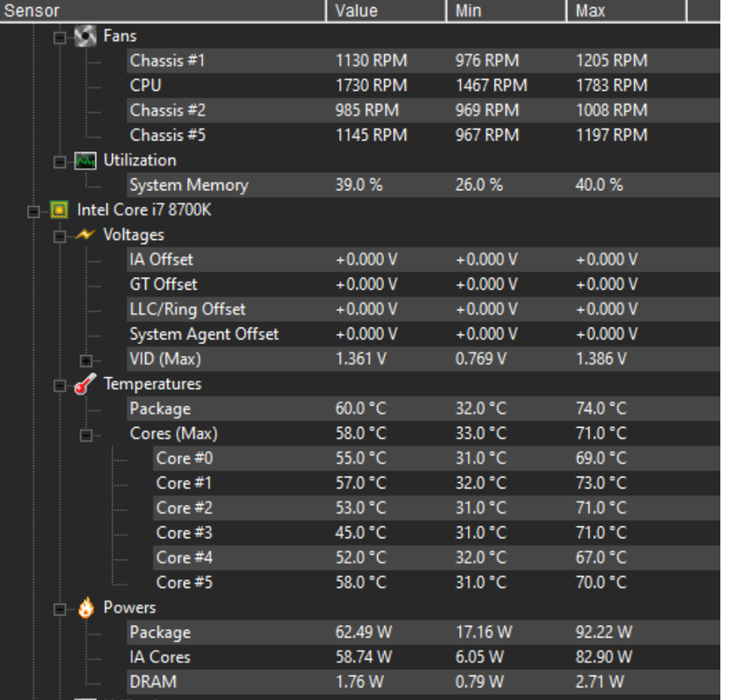This screenshot has height=700, width=740.
Task: Click the Intel Core i7 8700K label
Action: click(144, 210)
